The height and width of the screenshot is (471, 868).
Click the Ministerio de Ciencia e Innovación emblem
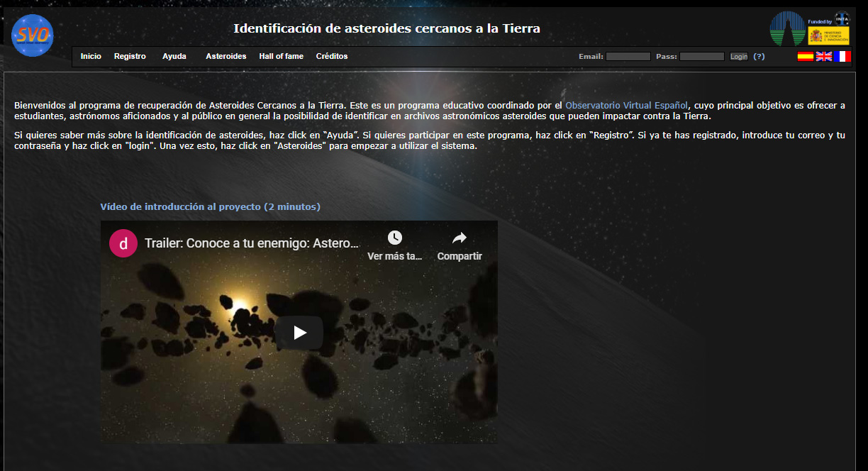[x=828, y=35]
